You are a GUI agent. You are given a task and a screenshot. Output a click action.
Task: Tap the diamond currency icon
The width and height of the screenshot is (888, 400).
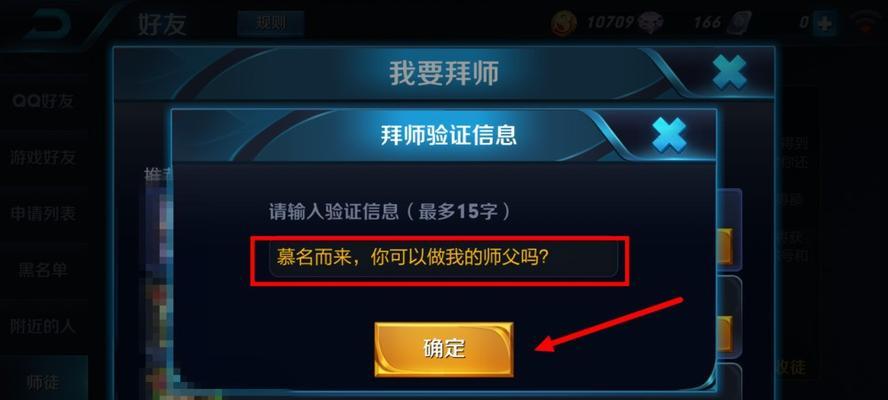click(650, 23)
